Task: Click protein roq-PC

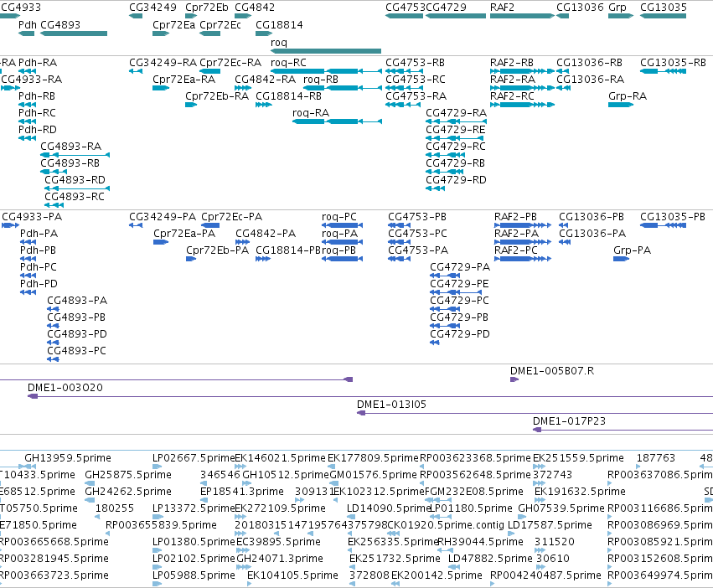Action: point(343,225)
